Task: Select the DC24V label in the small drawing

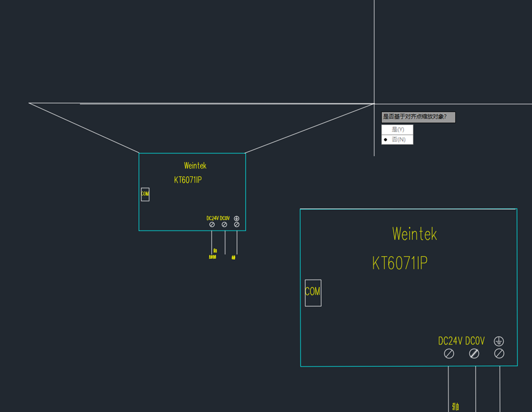Action: point(212,218)
